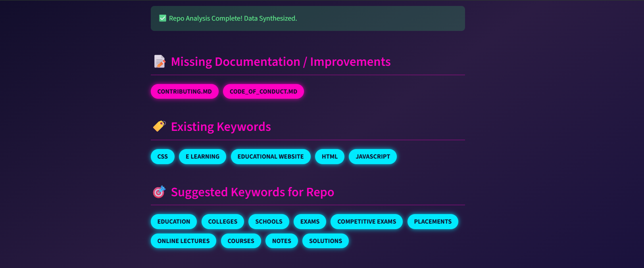The height and width of the screenshot is (268, 644).
Task: Select the EDUCATION suggested keyword
Action: tap(173, 222)
